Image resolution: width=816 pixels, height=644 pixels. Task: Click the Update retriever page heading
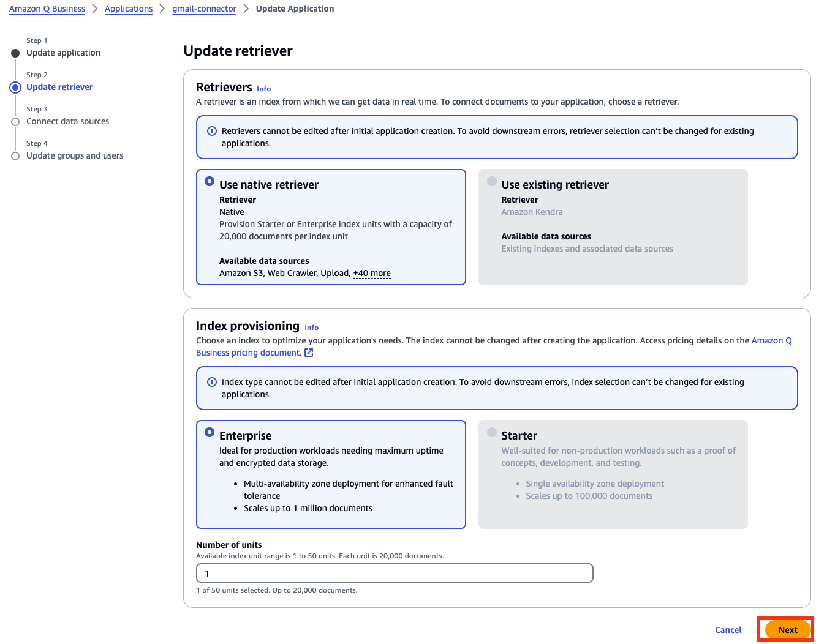[238, 51]
